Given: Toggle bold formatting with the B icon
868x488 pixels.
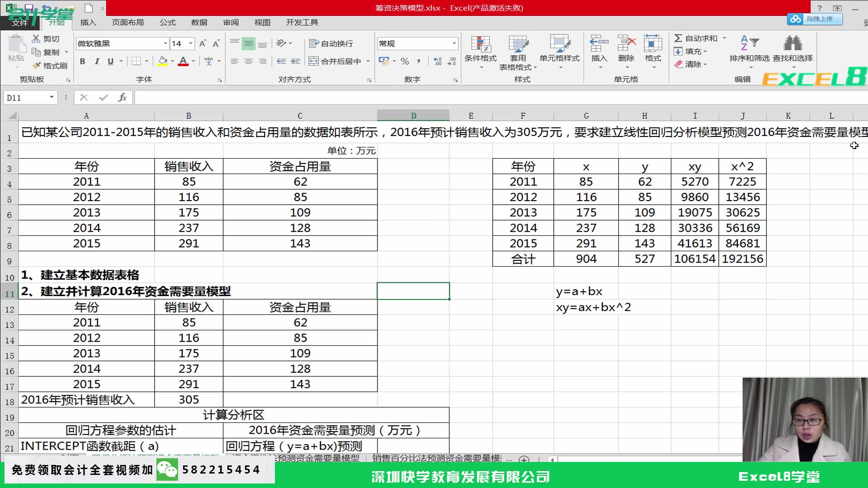Looking at the screenshot, I should point(82,62).
